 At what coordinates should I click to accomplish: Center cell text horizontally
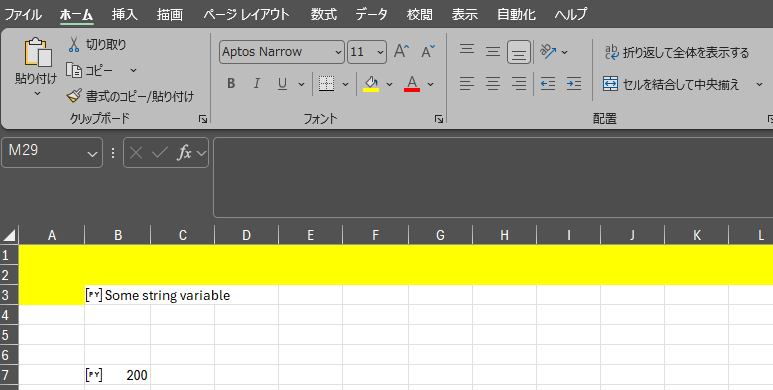point(493,84)
